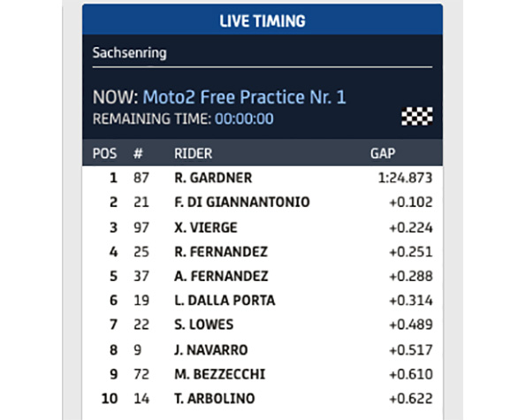526x420 pixels.
Task: Click the LIVE TIMING header
Action: [263, 21]
